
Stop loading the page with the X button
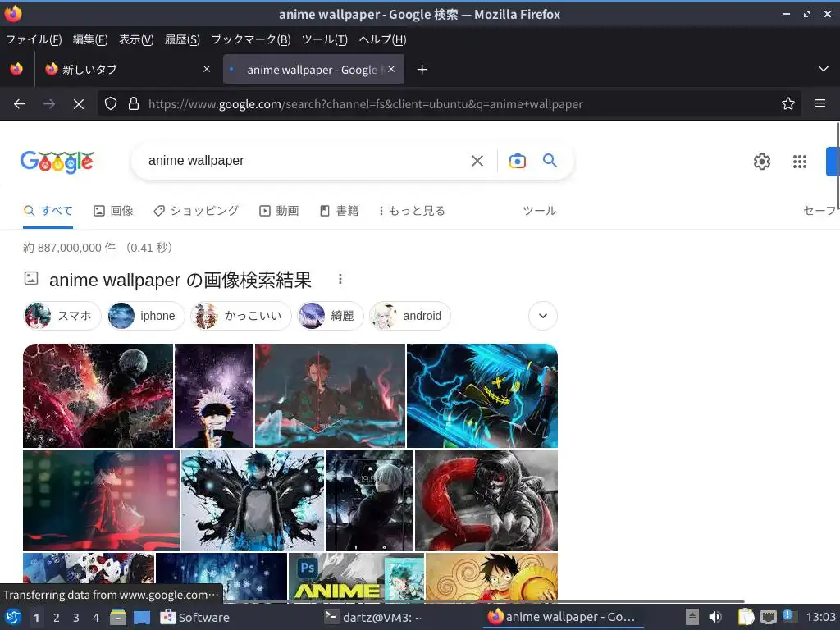tap(78, 104)
